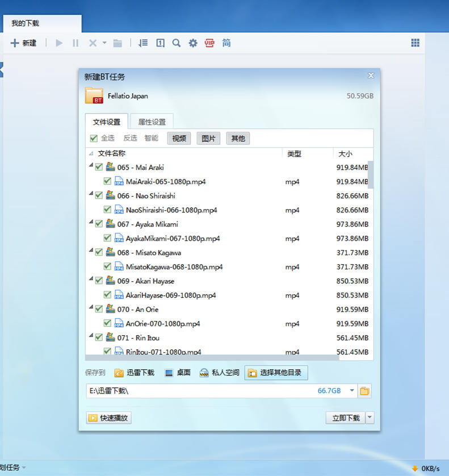Collapse the 070 - An Orie folder
Viewport: 449px width, 476px height.
click(x=91, y=307)
